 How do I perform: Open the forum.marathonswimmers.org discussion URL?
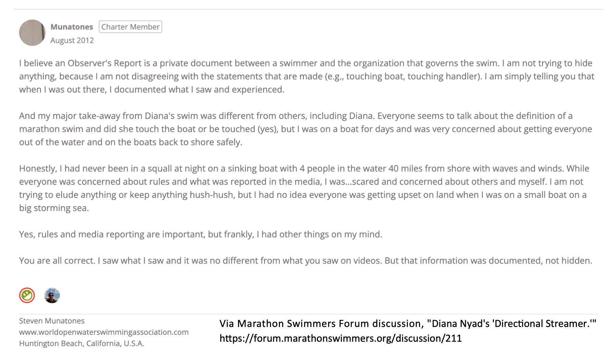pyautogui.click(x=341, y=338)
